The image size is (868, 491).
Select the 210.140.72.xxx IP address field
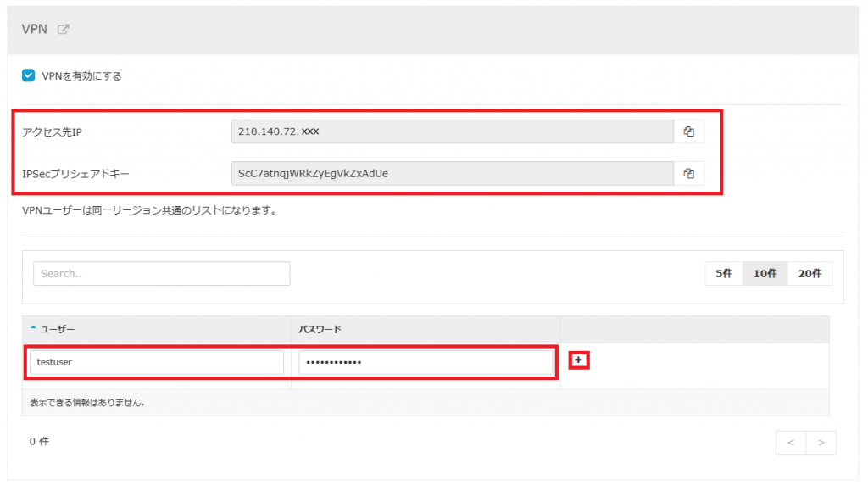click(453, 131)
